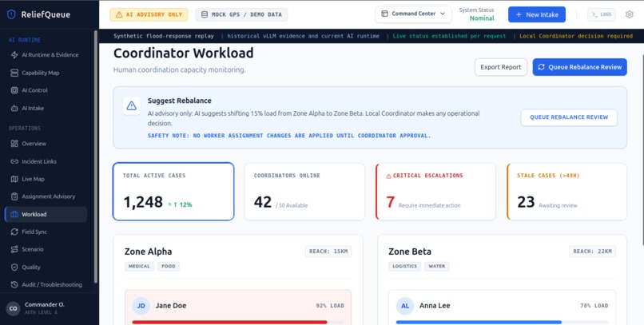The width and height of the screenshot is (644, 325).
Task: Open settings via the gear icon
Action: point(629,14)
